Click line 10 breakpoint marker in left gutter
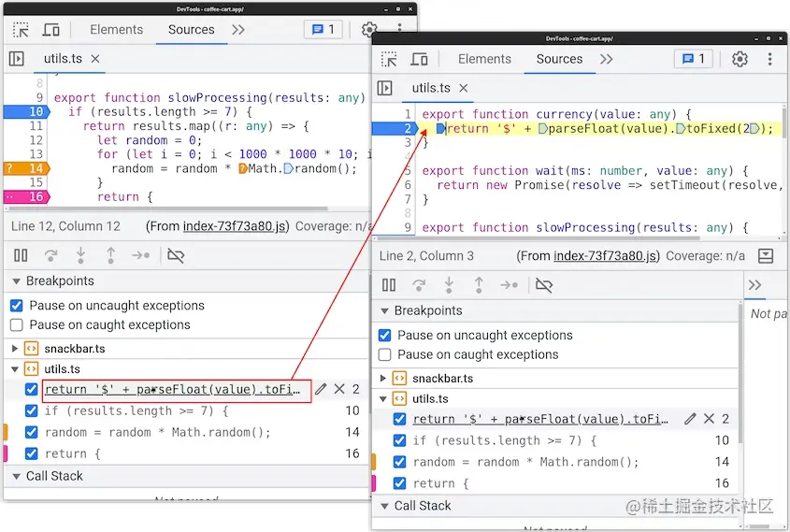The width and height of the screenshot is (790, 532). tap(27, 112)
